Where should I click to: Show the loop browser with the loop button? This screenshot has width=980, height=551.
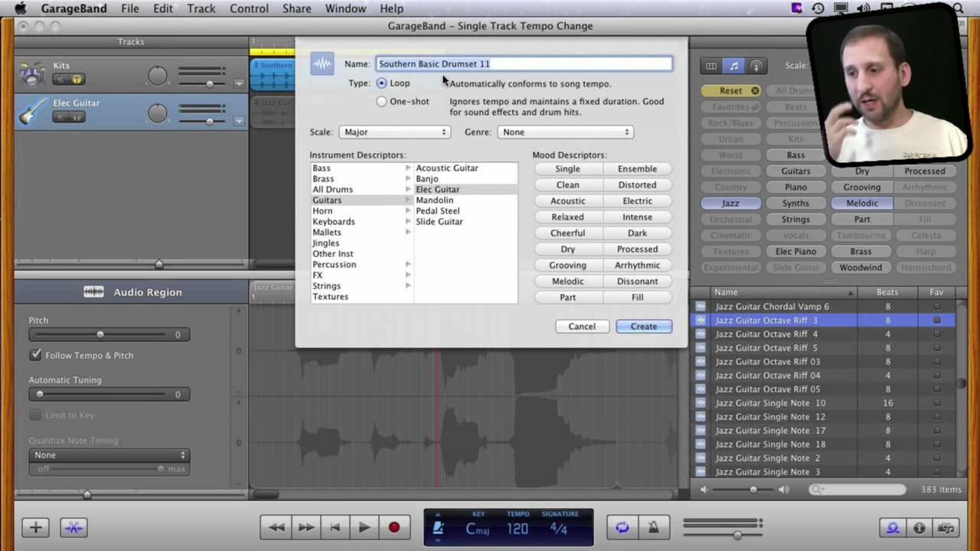(x=893, y=527)
